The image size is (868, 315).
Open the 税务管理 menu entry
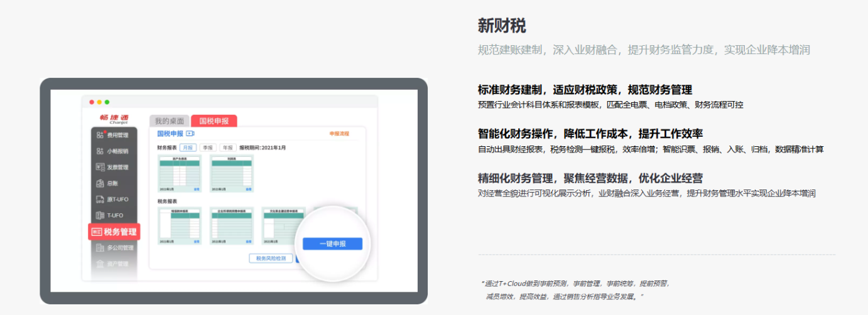point(114,232)
